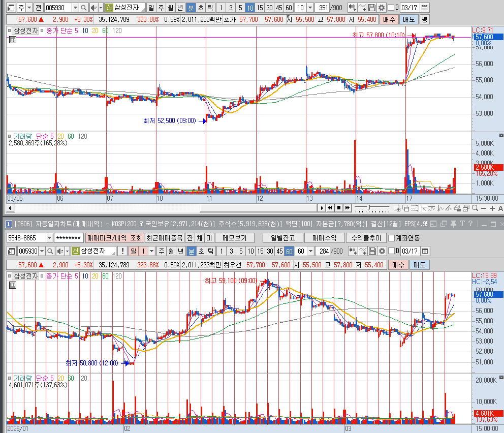
Task: Select the 분 minute period in top chart
Action: click(x=191, y=8)
